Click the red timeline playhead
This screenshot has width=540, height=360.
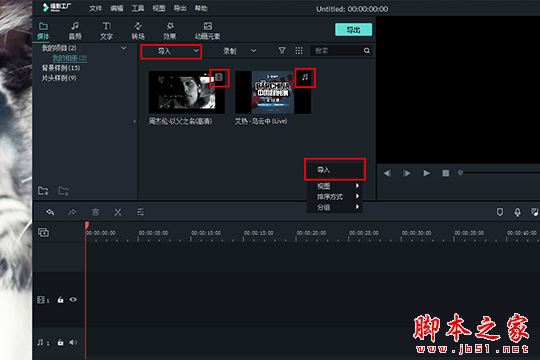coord(87,225)
